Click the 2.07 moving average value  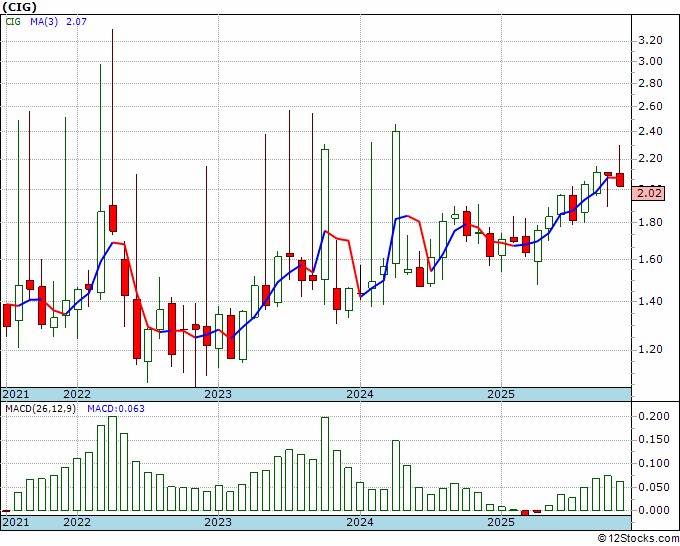(x=76, y=21)
